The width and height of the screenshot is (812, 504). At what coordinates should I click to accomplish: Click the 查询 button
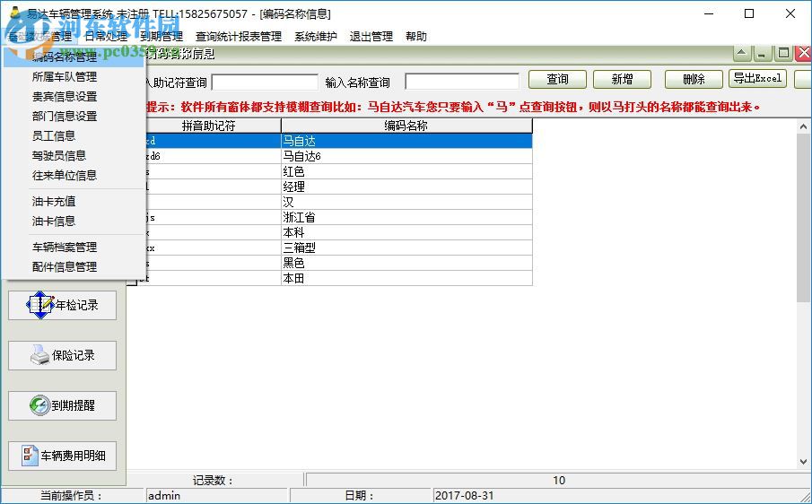tap(557, 79)
